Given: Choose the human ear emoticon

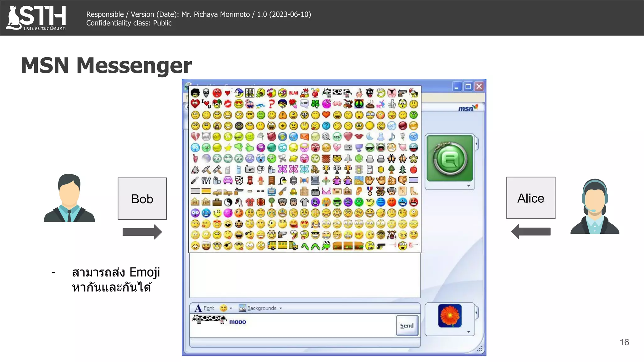Looking at the screenshot, I should coord(359,191).
